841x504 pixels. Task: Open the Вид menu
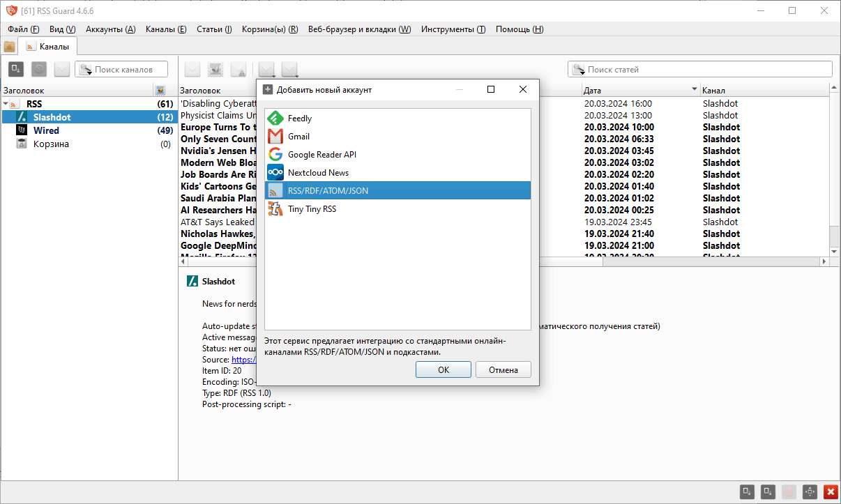pyautogui.click(x=62, y=29)
